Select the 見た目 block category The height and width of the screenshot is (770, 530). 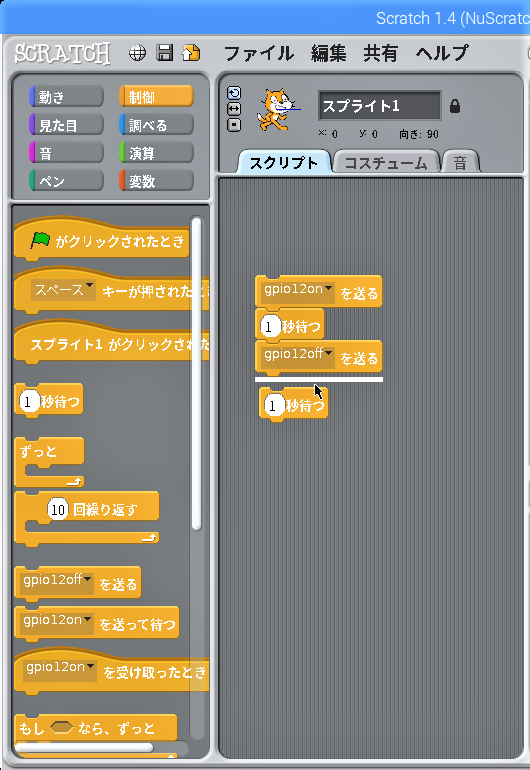66,125
